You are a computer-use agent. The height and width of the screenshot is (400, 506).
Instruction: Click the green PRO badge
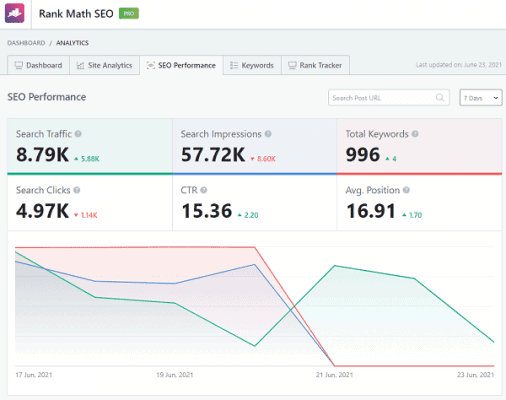pyautogui.click(x=129, y=14)
